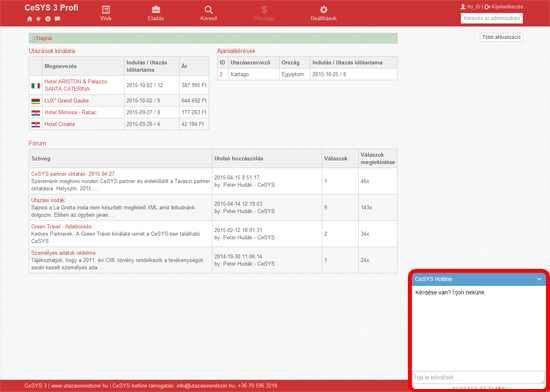
Task: Focus the chat question input field
Action: point(478,378)
